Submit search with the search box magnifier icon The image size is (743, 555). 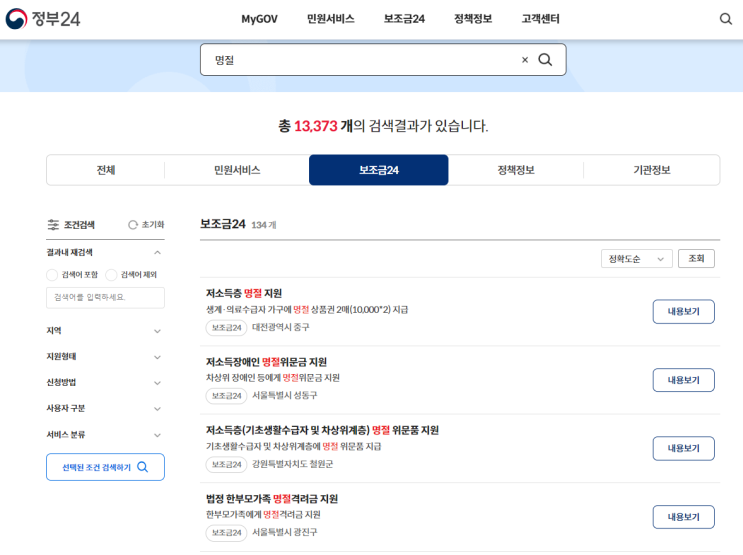tap(545, 60)
